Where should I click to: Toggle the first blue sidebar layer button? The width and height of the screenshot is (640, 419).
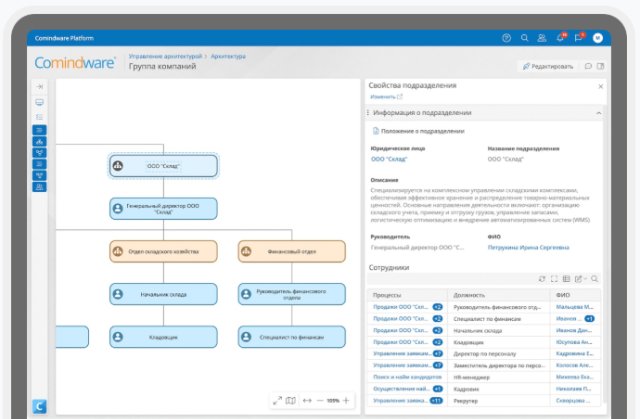tap(40, 130)
